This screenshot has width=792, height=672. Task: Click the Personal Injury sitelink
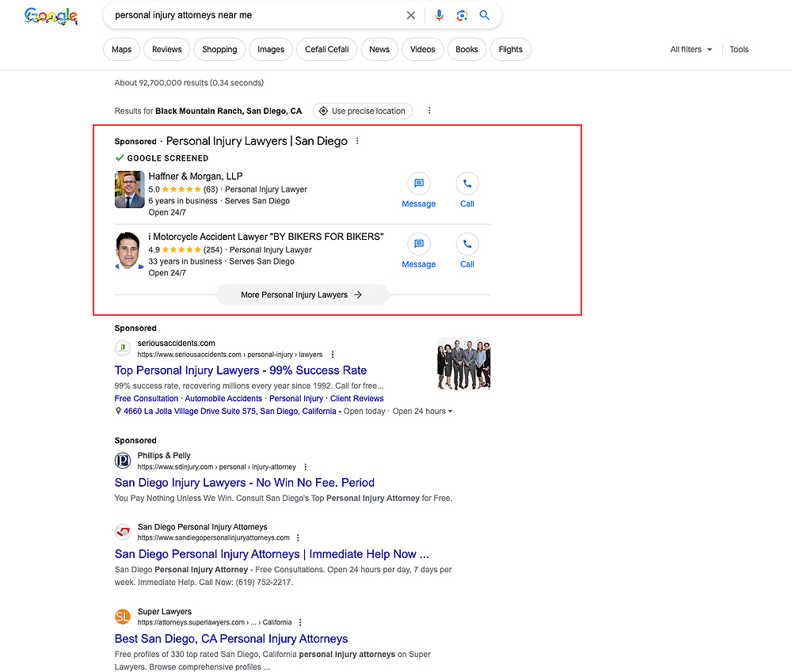coord(296,399)
